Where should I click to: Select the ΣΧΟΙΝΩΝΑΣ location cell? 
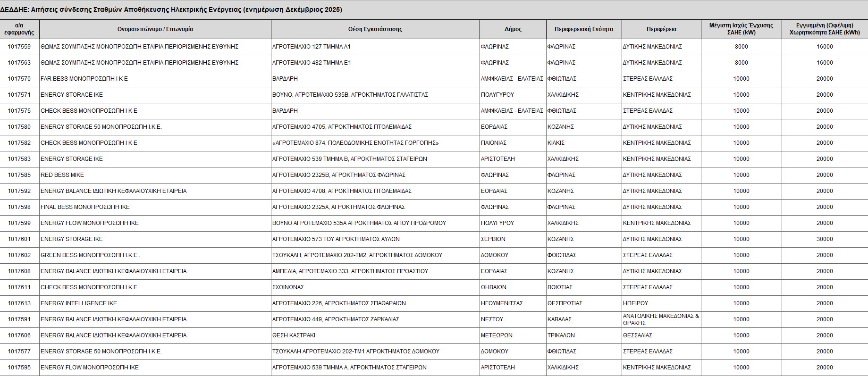pos(288,287)
